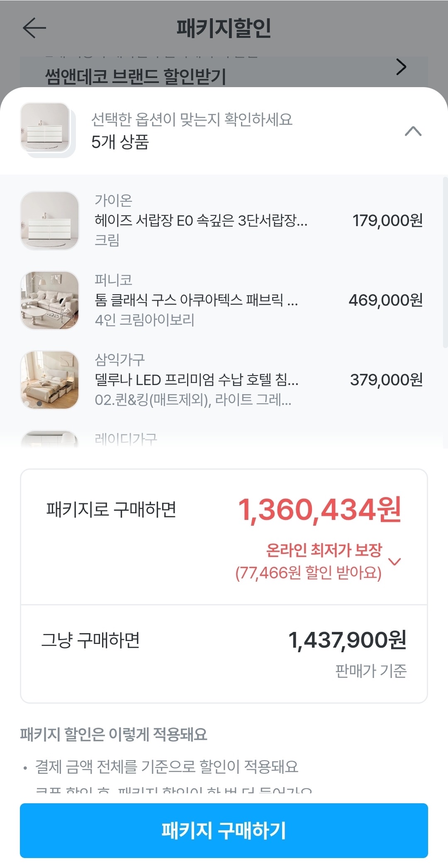Screen dimensions: 448x868
Task: Expand 온라인 최저가 보장 details chevron
Action: 394,562
